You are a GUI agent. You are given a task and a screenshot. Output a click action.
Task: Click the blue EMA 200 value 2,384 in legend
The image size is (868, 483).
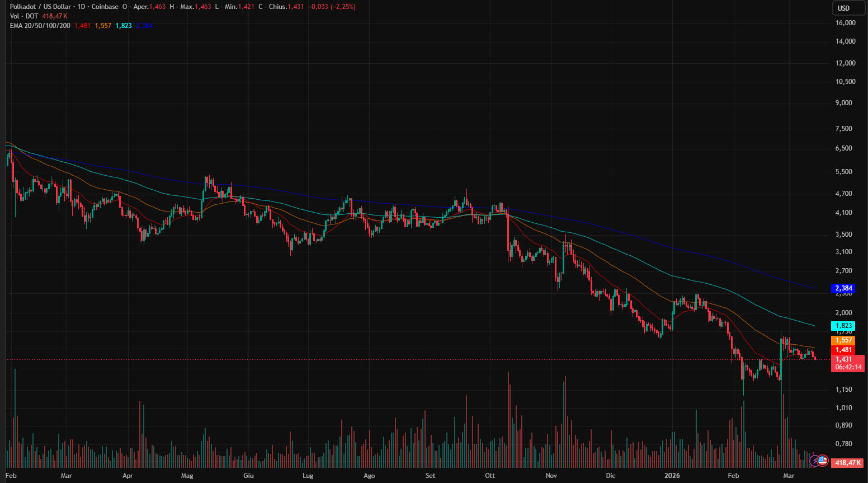click(x=144, y=26)
